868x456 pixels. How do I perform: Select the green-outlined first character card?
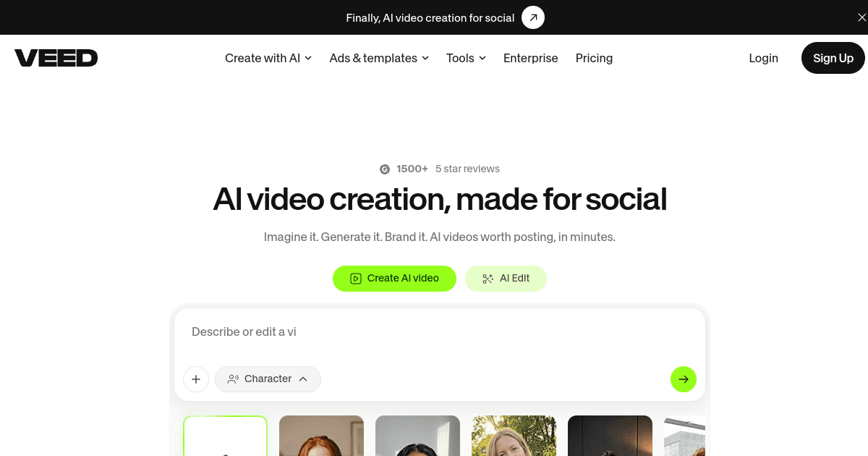225,436
